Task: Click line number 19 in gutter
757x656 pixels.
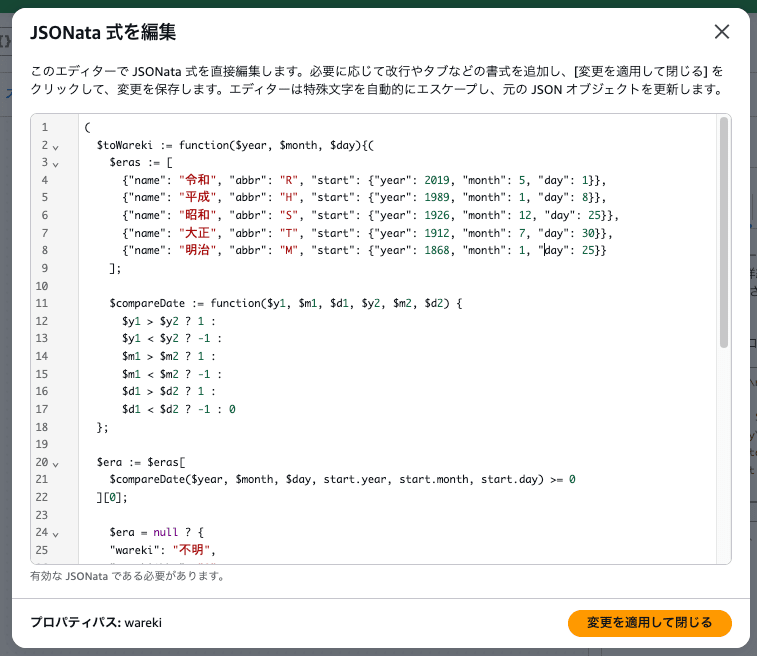Action: 42,444
